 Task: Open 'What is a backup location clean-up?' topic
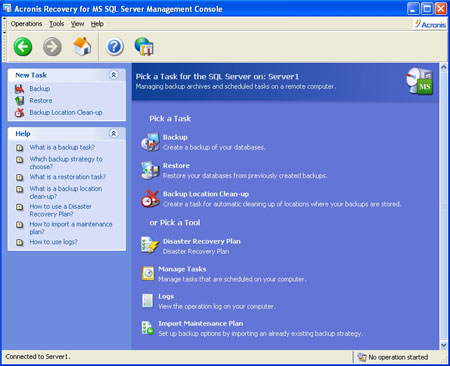click(x=66, y=192)
